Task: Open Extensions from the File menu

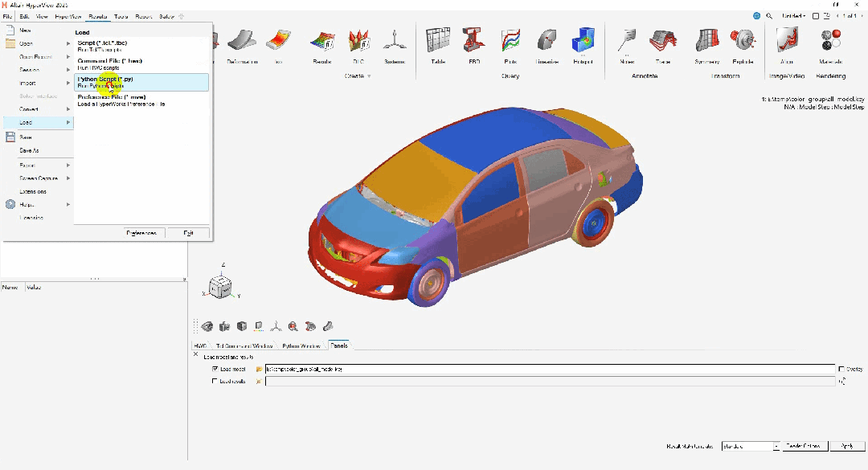Action: (38, 191)
